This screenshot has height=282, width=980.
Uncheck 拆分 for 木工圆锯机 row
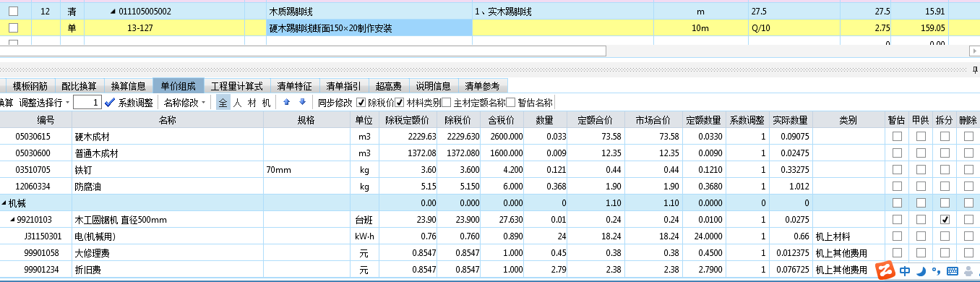[x=945, y=219]
